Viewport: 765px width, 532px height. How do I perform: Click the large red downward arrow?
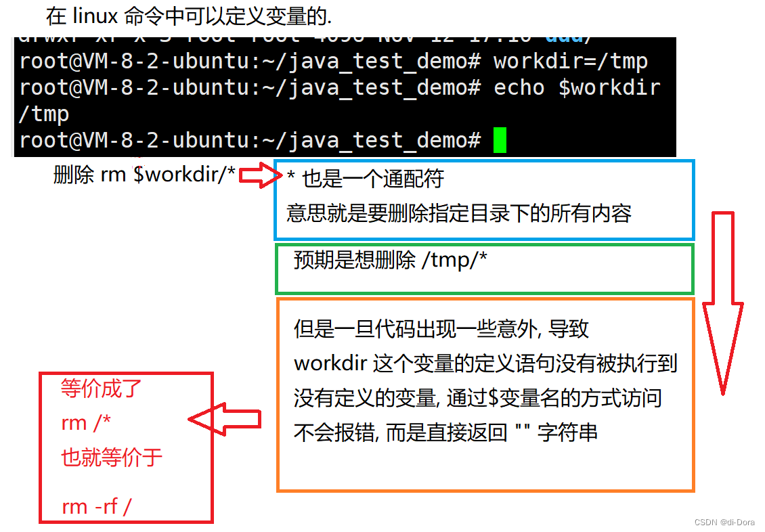722,303
